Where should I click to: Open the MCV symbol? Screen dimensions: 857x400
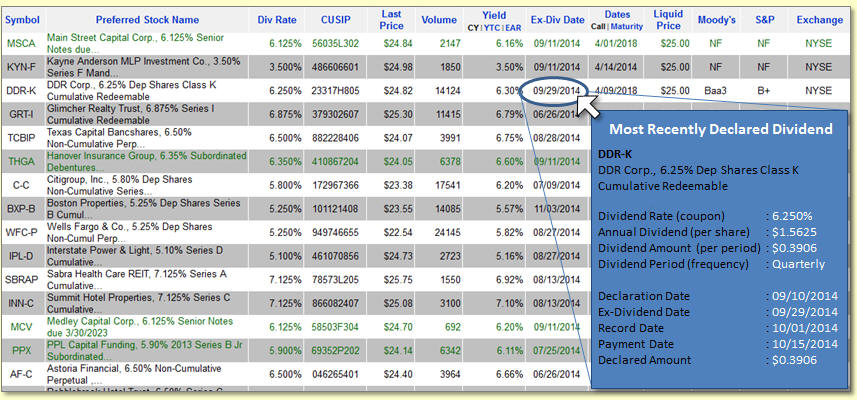(22, 327)
